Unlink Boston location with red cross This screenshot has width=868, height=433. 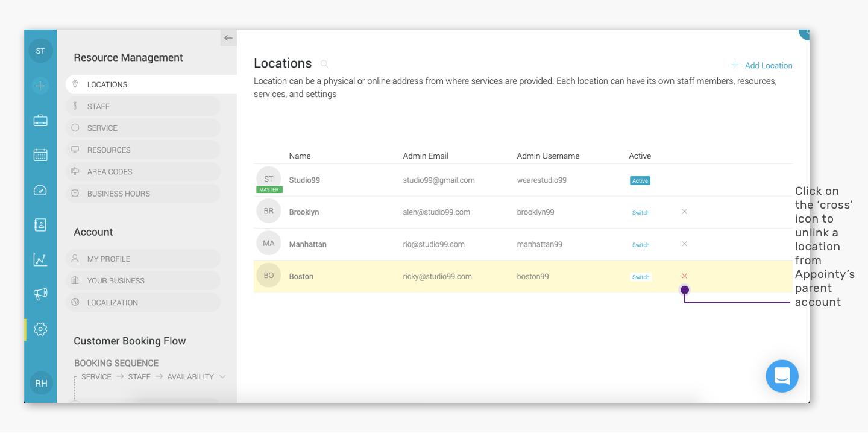[684, 276]
